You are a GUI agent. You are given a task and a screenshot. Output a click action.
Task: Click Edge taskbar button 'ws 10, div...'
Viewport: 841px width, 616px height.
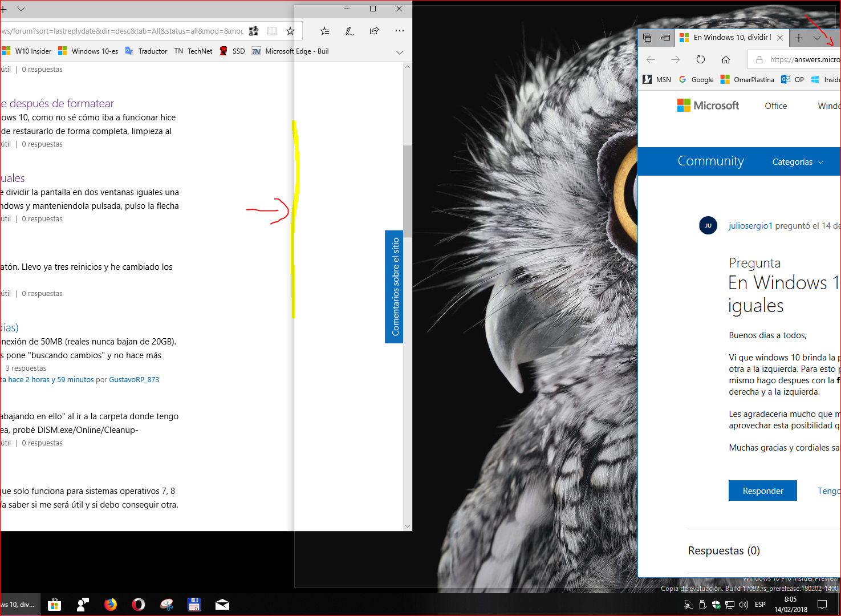tap(20, 605)
